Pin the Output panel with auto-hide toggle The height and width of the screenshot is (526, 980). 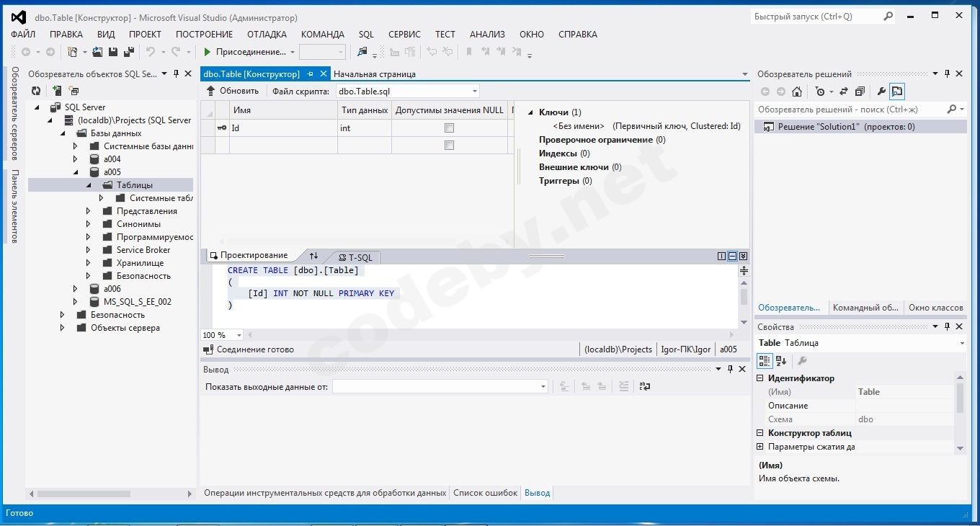pos(730,369)
